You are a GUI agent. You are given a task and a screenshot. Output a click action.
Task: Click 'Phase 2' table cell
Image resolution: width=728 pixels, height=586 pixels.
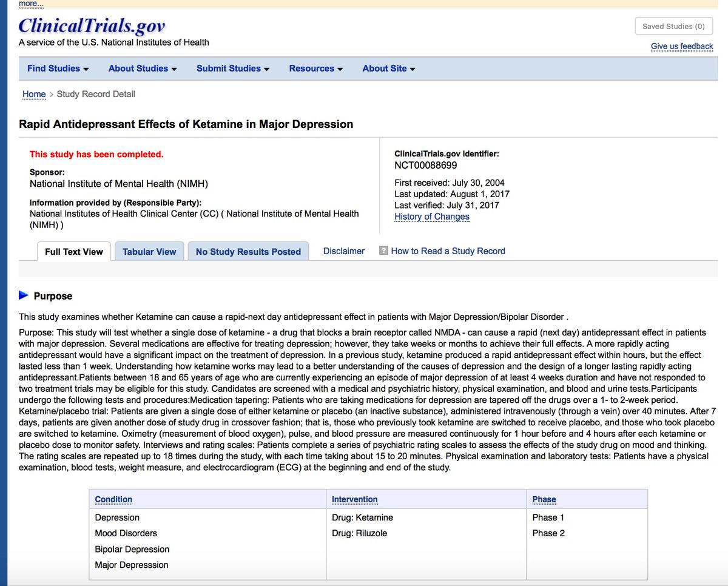pos(548,533)
